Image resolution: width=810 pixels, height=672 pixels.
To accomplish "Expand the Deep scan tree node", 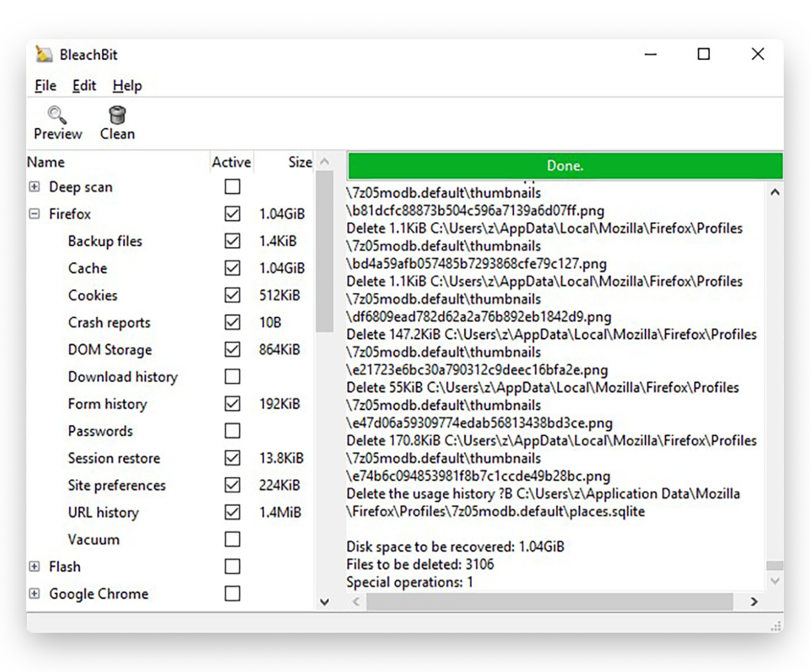I will (35, 187).
